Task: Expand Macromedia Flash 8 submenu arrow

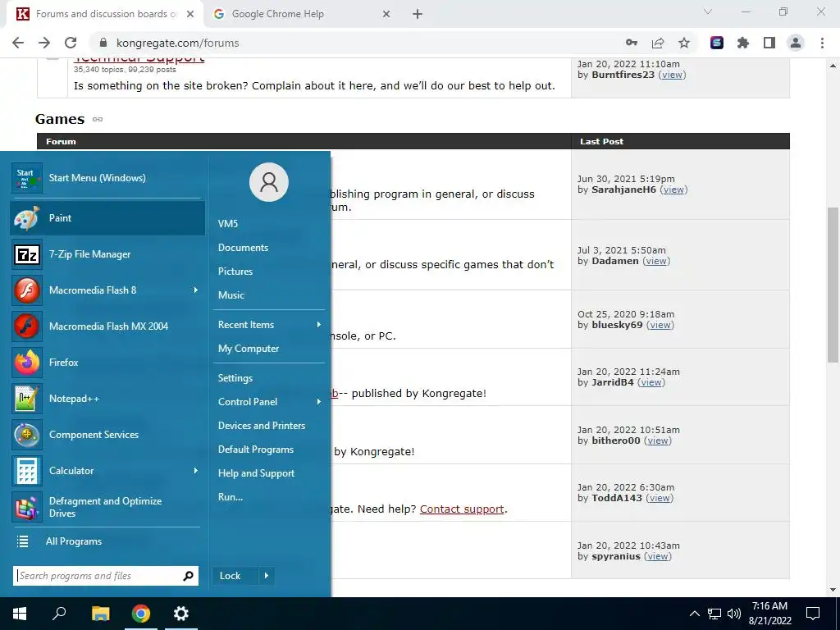Action: 196,290
